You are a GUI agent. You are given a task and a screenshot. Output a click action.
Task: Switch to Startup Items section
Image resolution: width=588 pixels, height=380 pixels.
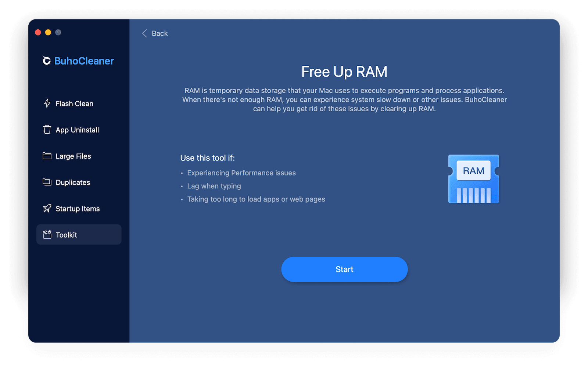77,209
